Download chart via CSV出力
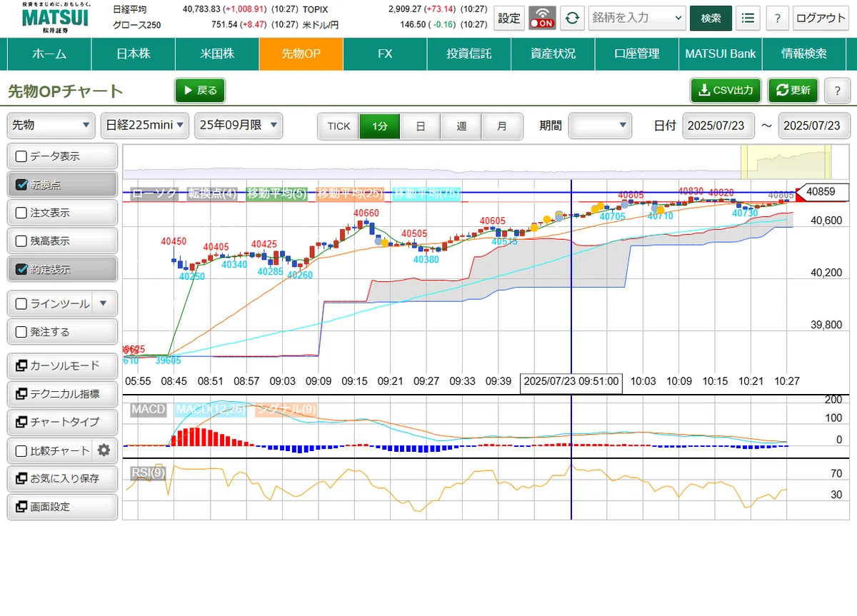The width and height of the screenshot is (857, 616). coord(726,91)
